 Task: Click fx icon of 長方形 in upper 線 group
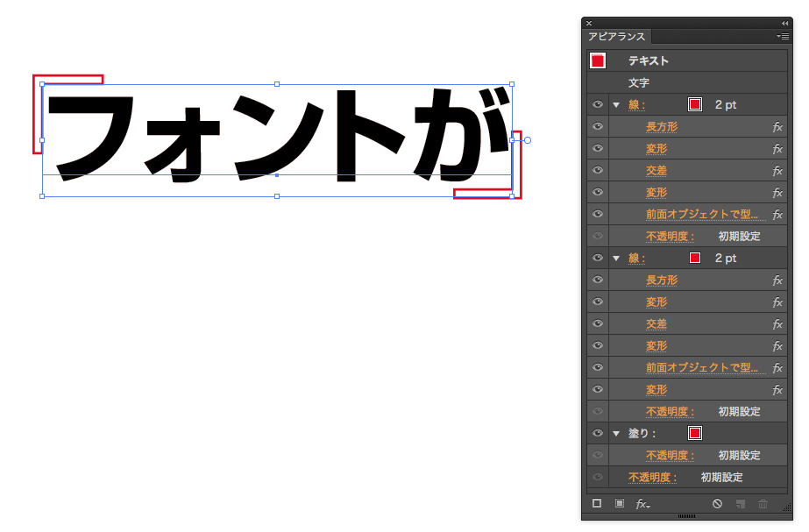point(777,127)
